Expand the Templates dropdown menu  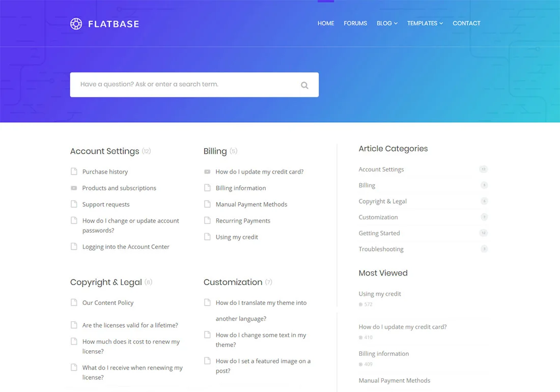point(425,23)
